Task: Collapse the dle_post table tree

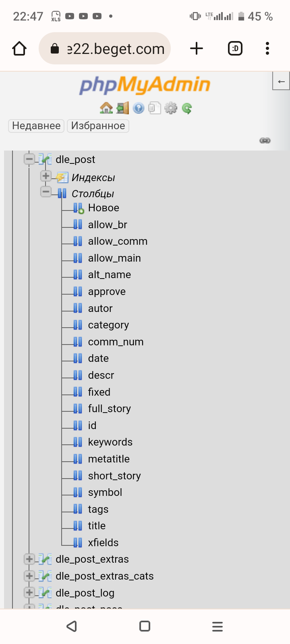Action: pyautogui.click(x=29, y=159)
